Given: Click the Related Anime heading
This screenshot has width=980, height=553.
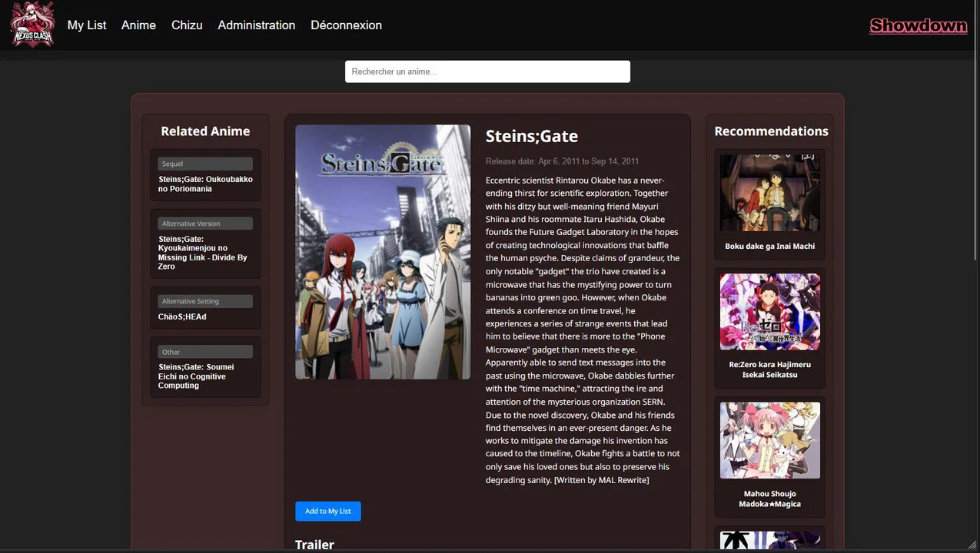Looking at the screenshot, I should tap(205, 131).
